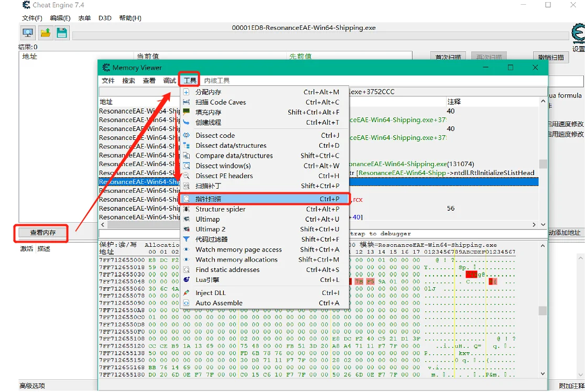
Task: Click hex row address 7FF712655120
Action: tap(122, 346)
